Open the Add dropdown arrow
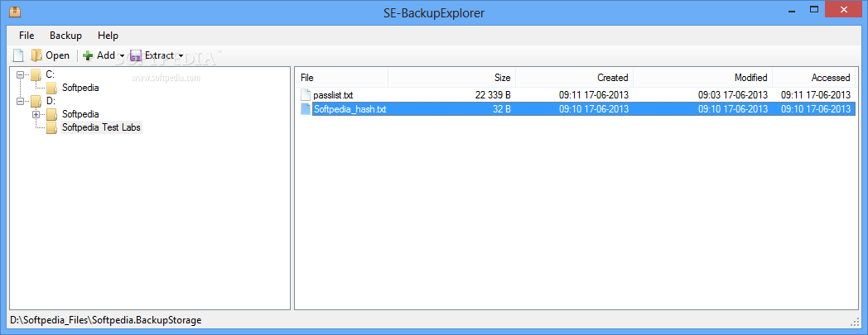This screenshot has height=335, width=868. pos(122,56)
